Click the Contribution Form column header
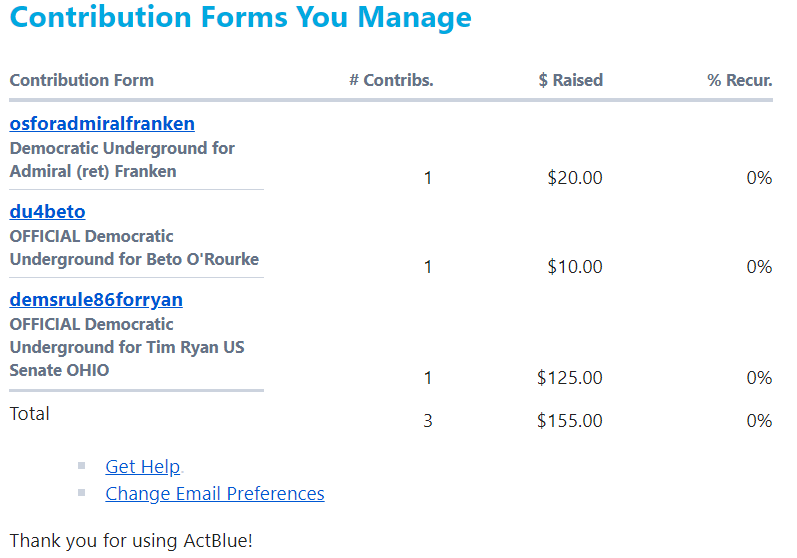Viewport: 797px width, 558px height. point(82,80)
